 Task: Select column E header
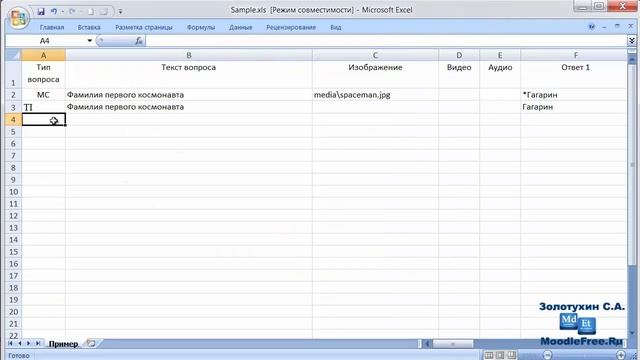pos(500,55)
